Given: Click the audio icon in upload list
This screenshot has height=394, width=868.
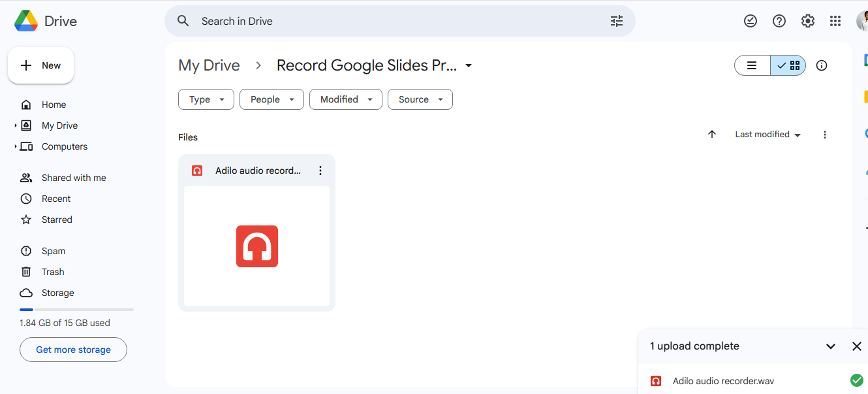Looking at the screenshot, I should click(656, 381).
